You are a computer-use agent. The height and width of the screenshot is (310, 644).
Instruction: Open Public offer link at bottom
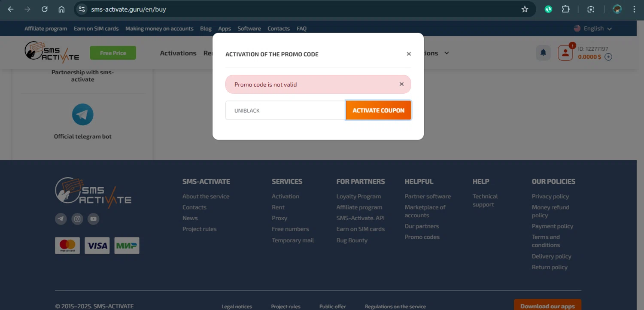point(333,307)
